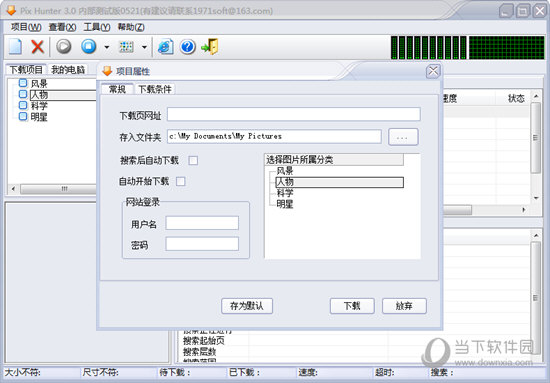Click the exit door icon
The width and height of the screenshot is (550, 383).
coord(210,47)
